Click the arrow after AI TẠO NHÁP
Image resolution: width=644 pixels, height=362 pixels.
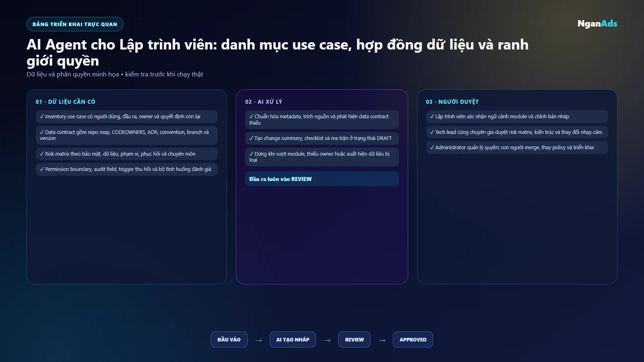click(x=327, y=340)
